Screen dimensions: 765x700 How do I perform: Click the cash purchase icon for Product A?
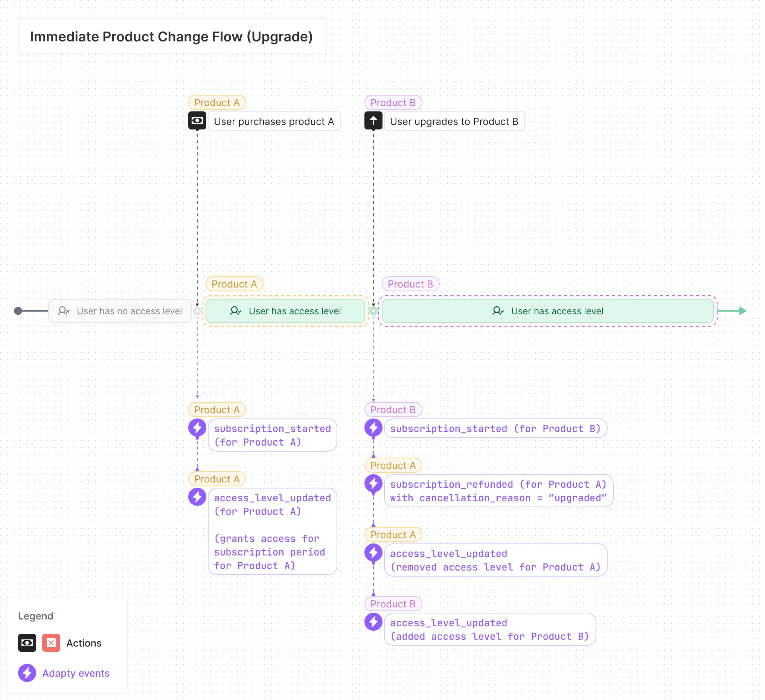click(197, 121)
